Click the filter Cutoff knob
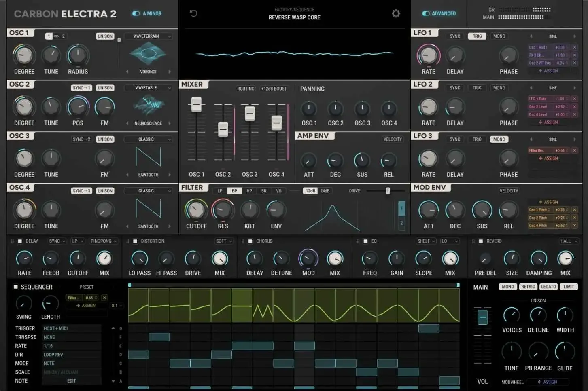The height and width of the screenshot is (391, 588). tap(196, 210)
